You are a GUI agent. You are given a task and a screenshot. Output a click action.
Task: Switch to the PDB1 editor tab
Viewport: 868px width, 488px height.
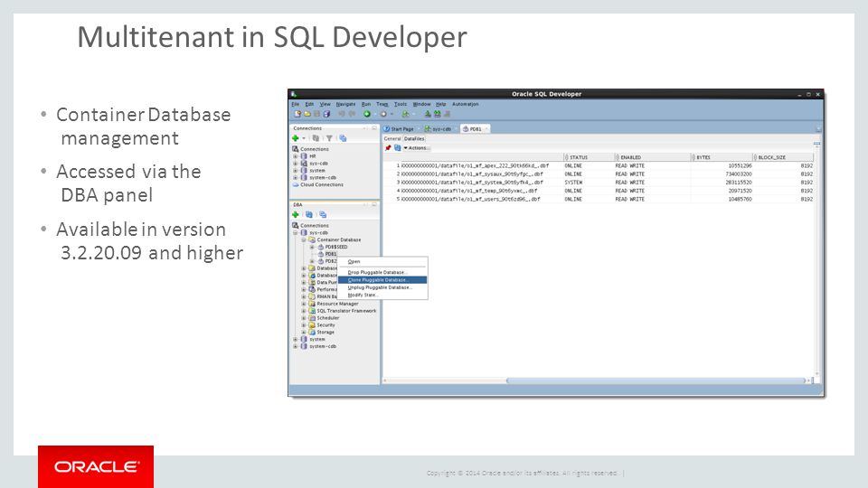[475, 129]
